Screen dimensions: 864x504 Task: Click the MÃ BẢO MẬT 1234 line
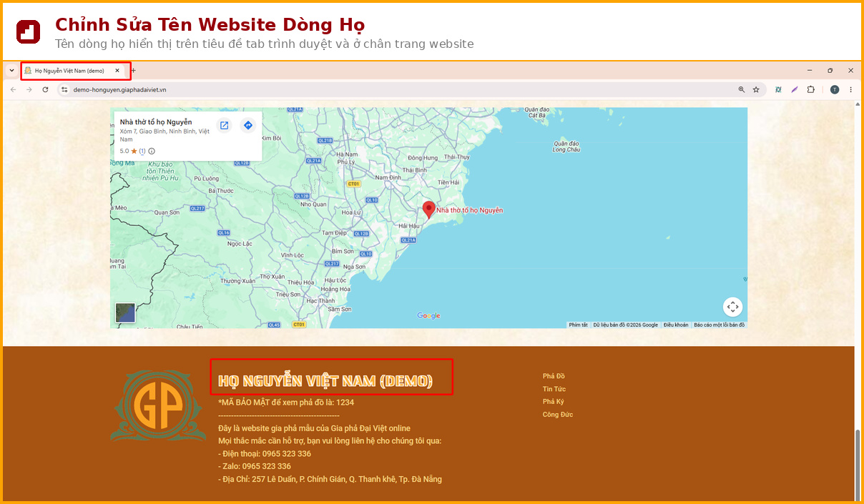pyautogui.click(x=286, y=402)
